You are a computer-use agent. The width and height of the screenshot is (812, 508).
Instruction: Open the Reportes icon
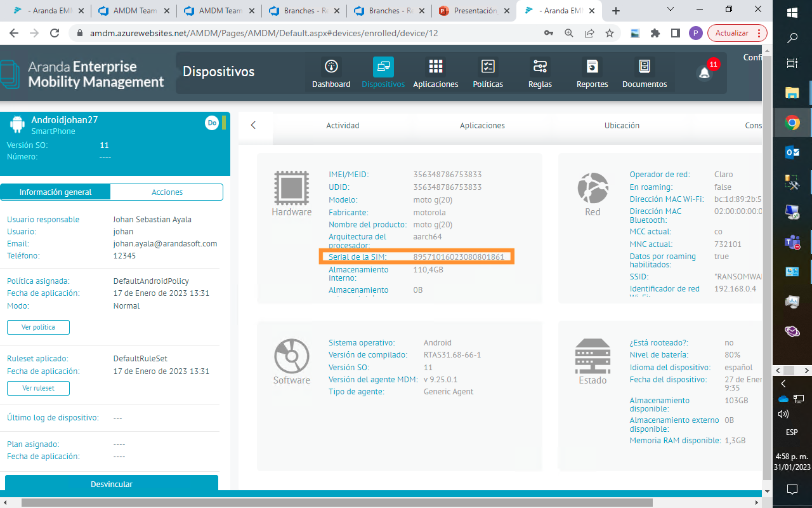pyautogui.click(x=592, y=67)
